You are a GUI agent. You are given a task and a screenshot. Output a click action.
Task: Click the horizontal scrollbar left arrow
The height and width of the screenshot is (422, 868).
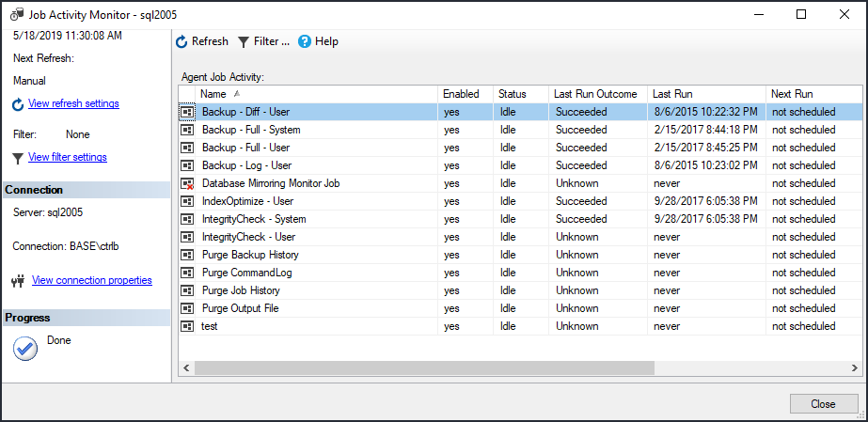tap(185, 367)
